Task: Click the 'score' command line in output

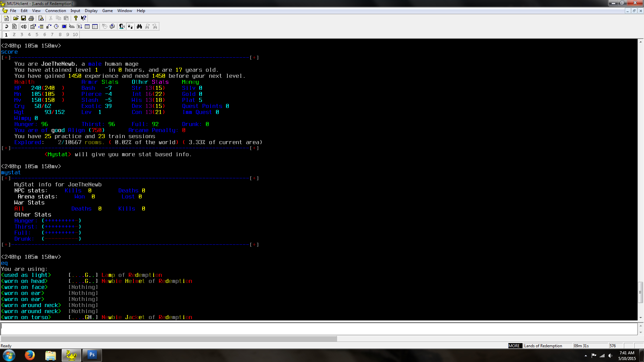Action: coord(9,52)
